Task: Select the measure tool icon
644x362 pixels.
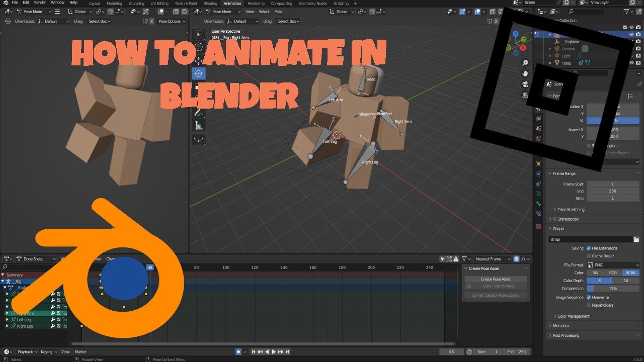Action: pos(198,126)
